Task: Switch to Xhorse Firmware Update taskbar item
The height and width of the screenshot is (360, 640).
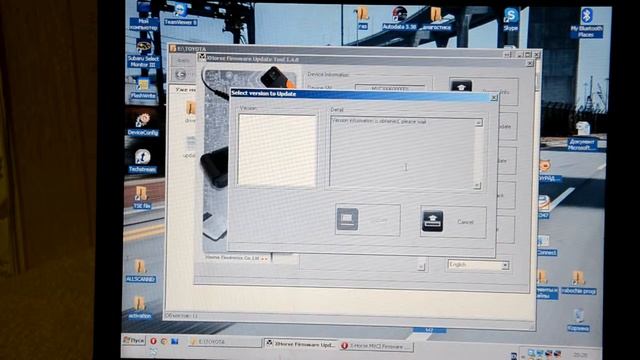Action: point(301,345)
